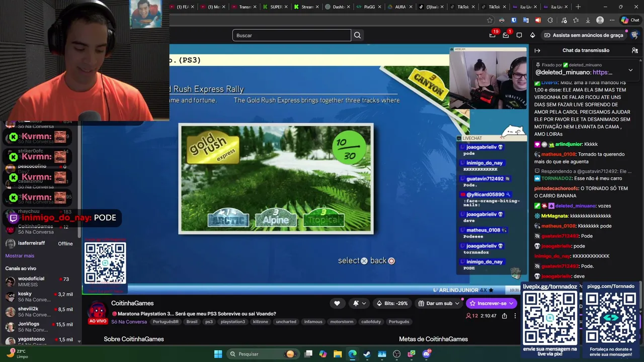Click the Get Bits diamond icon in header
Screen dimensions: 644x362
[532, 35]
